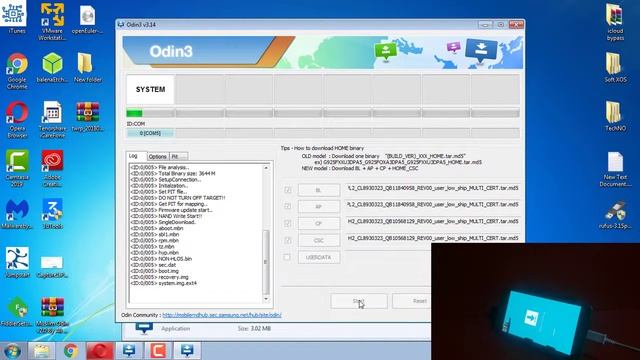This screenshot has width=640, height=360.
Task: Click the Log panel scrollbar thumb
Action: click(266, 262)
